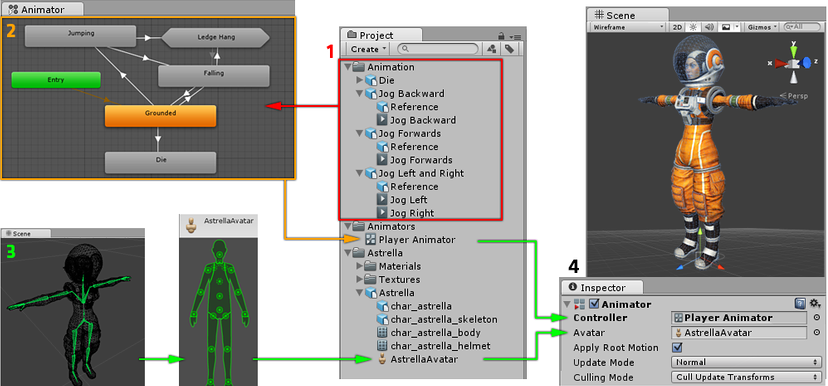Toggle scene effects image icon
This screenshot has width=828, height=386.
click(x=726, y=27)
